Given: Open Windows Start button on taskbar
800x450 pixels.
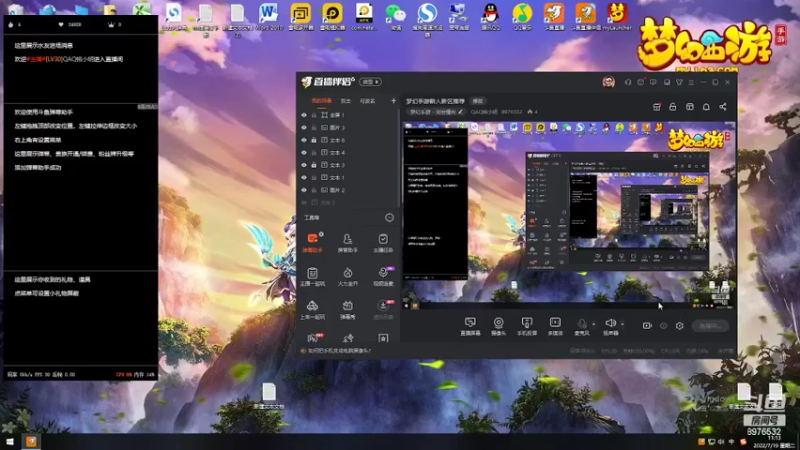Looking at the screenshot, I should coord(10,442).
